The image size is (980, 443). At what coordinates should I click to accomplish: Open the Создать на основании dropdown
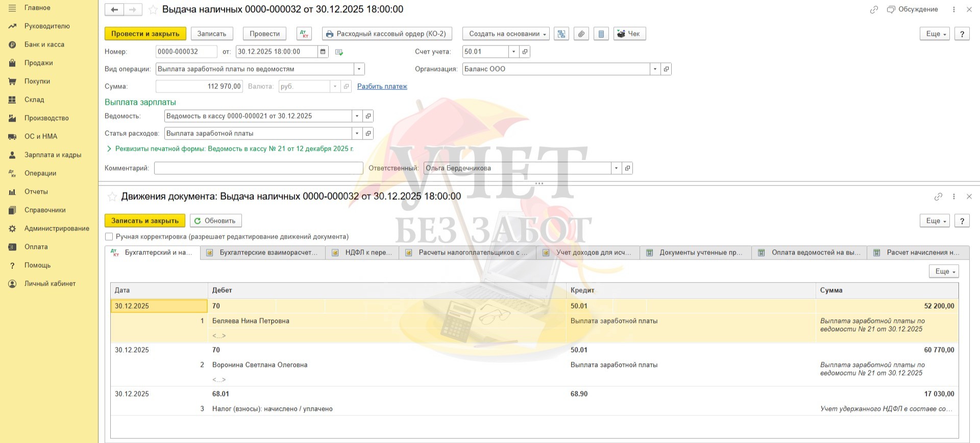click(506, 34)
